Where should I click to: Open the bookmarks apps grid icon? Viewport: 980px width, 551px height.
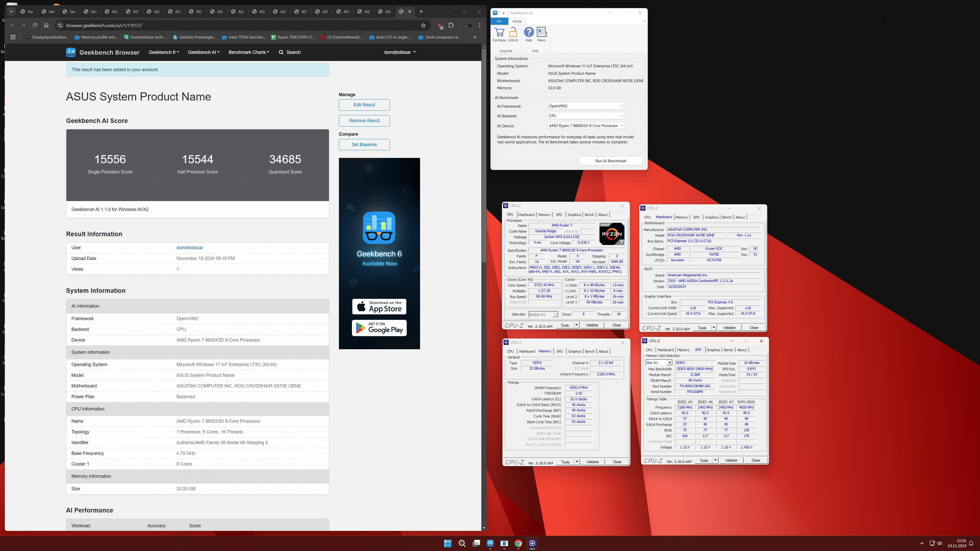pyautogui.click(x=13, y=37)
